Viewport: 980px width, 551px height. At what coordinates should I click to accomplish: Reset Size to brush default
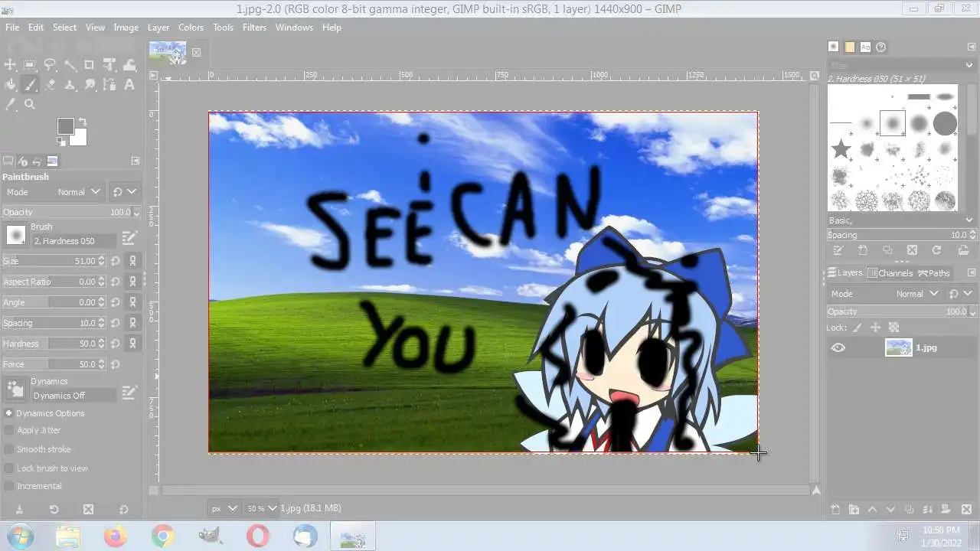[x=115, y=261]
